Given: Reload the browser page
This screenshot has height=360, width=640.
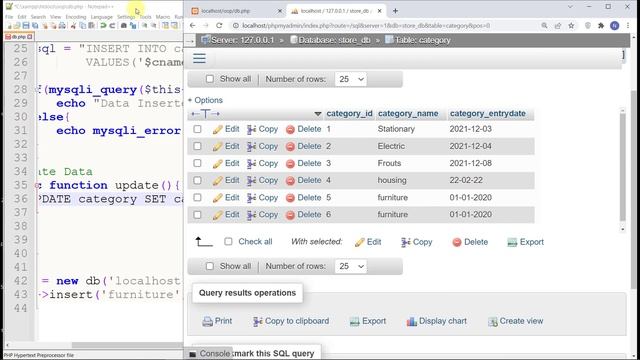Looking at the screenshot, I should coord(219,25).
